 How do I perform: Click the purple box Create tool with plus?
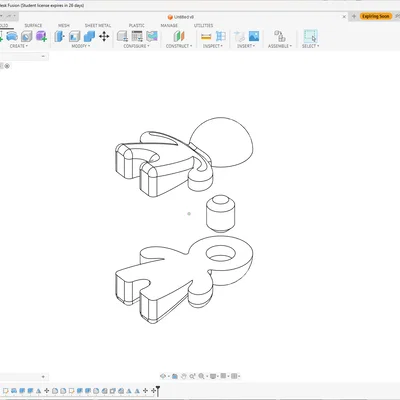(x=41, y=36)
